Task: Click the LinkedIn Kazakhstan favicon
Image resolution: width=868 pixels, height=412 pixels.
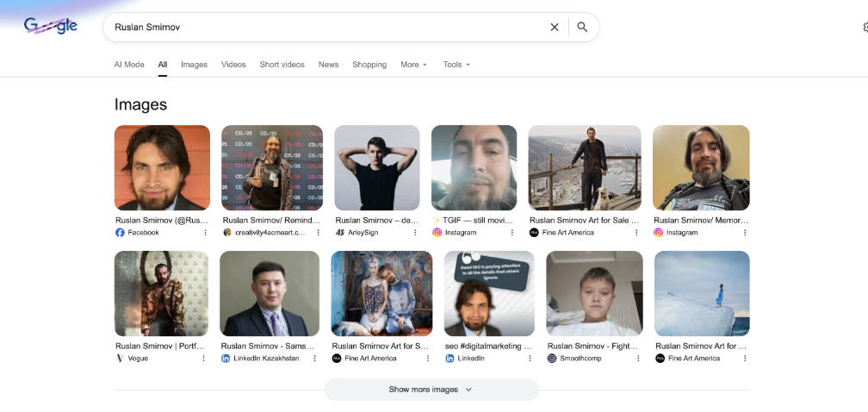Action: 226,359
